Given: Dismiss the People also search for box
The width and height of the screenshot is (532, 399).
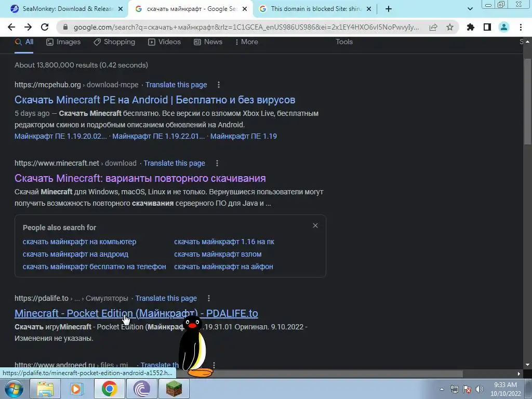Looking at the screenshot, I should 315,225.
